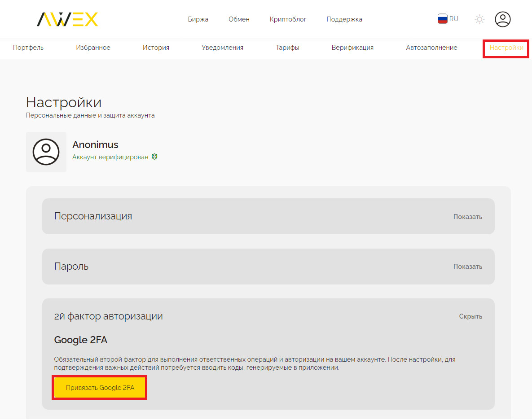Go to Обмен in top navigation
Screen dimensions: 532x420
pyautogui.click(x=239, y=19)
